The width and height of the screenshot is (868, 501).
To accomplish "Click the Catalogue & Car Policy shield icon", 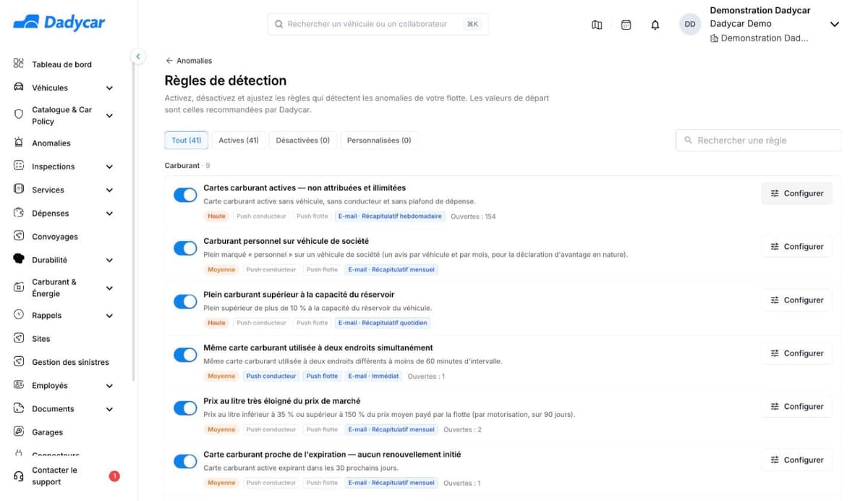I will point(19,114).
